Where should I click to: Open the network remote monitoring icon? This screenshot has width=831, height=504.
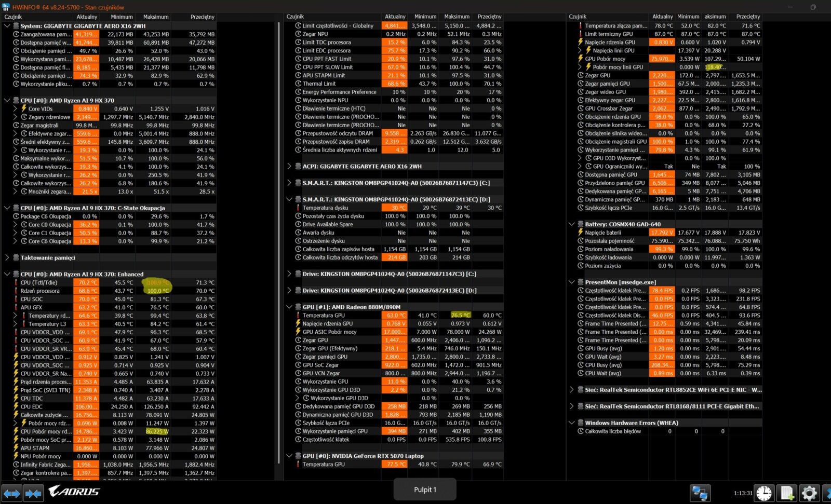pos(700,493)
